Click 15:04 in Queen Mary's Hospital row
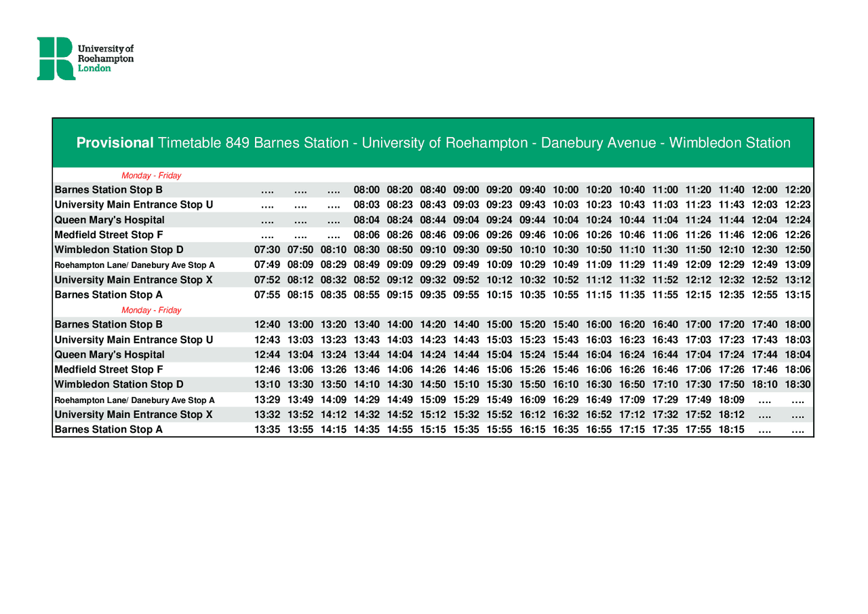 pyautogui.click(x=500, y=354)
